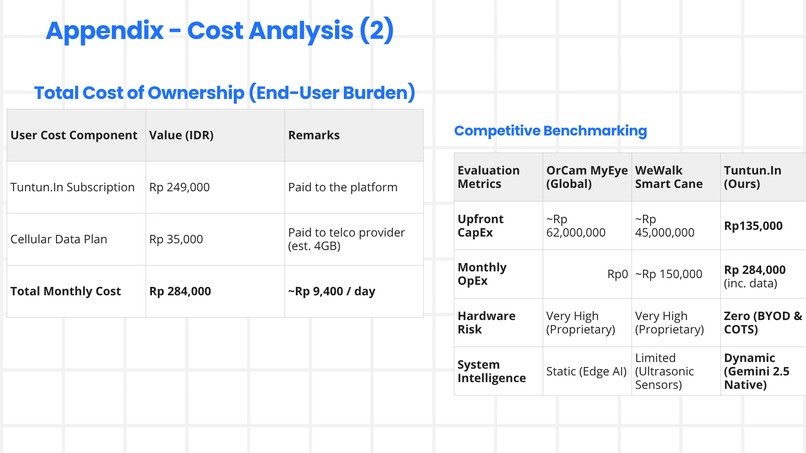Click the 'WeWalk Smart Cane' column header
Viewport: 806px width, 453px height.
[675, 177]
